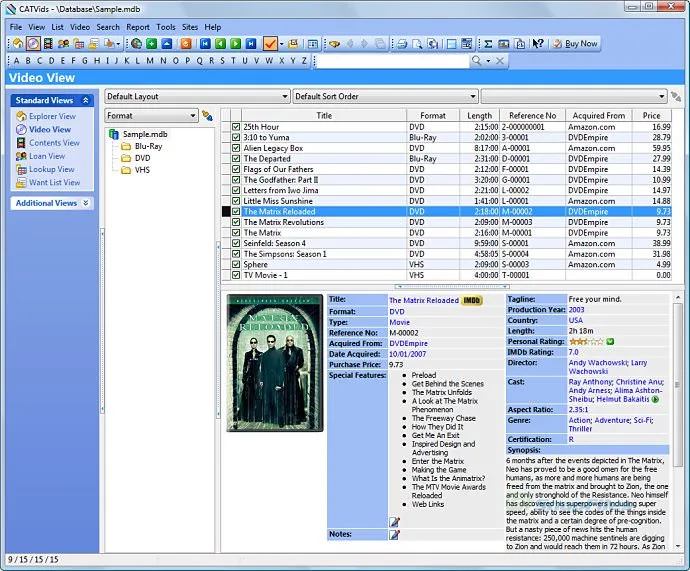
Task: Open the Default Sort Order dropdown
Action: (x=385, y=96)
